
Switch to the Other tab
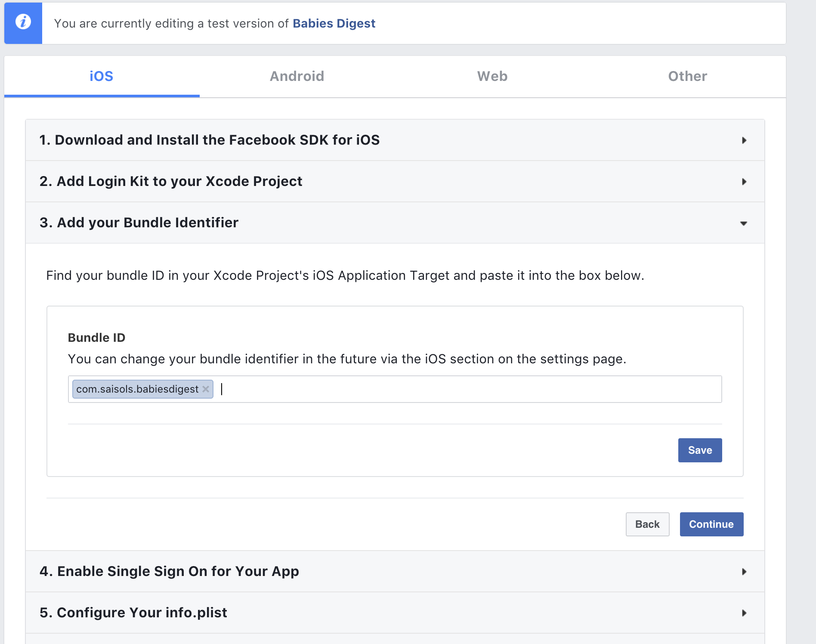point(688,76)
